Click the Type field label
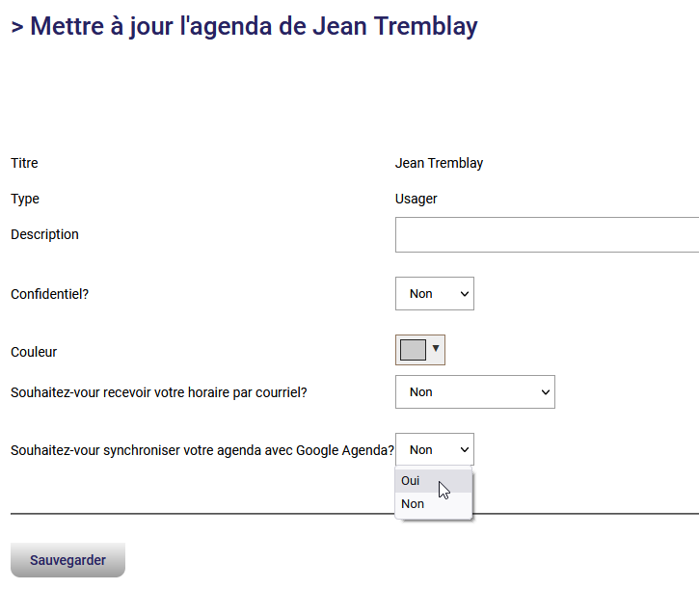 point(25,200)
